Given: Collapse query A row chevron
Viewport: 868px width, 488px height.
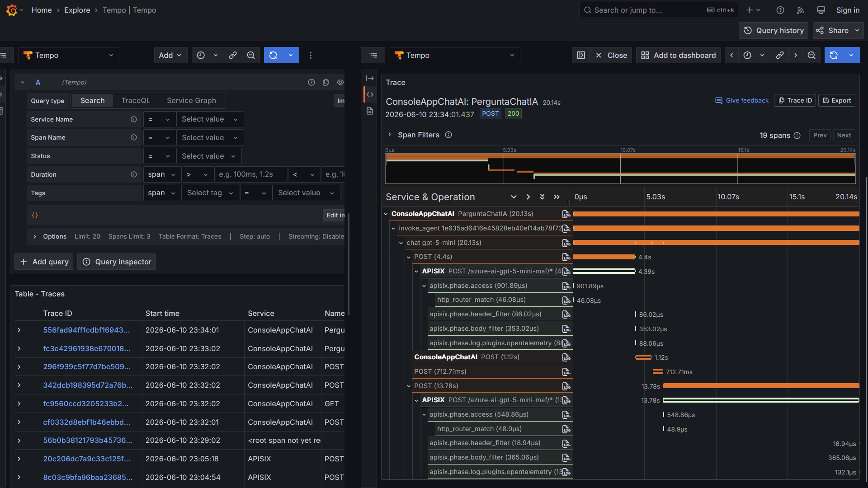Looking at the screenshot, I should coord(23,82).
